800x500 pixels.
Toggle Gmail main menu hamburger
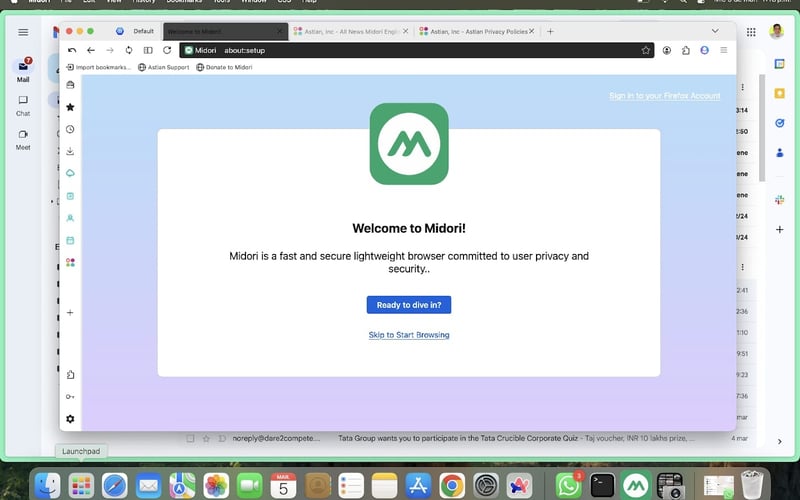[23, 32]
